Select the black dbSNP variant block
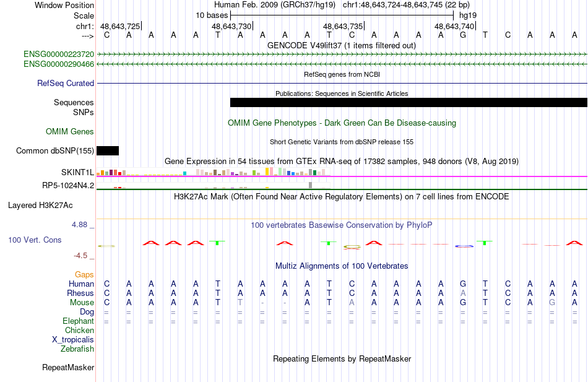Viewport: 588px width, 382px height. (x=108, y=151)
